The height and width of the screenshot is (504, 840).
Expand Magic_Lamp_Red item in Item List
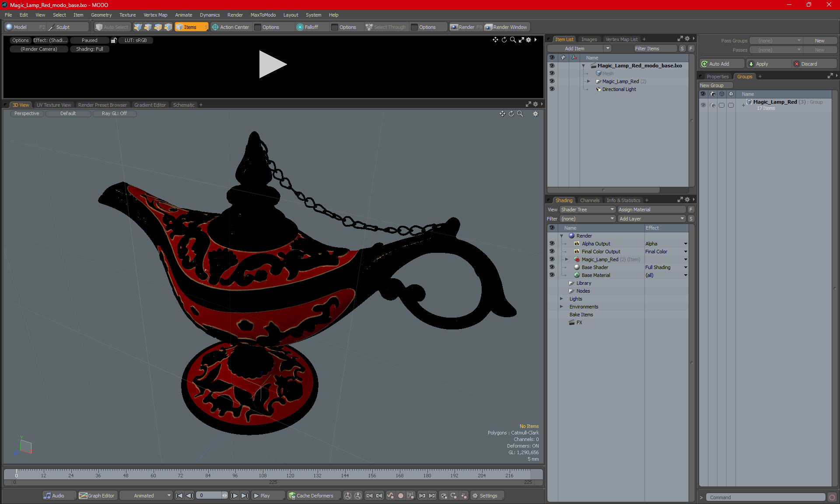pos(588,81)
